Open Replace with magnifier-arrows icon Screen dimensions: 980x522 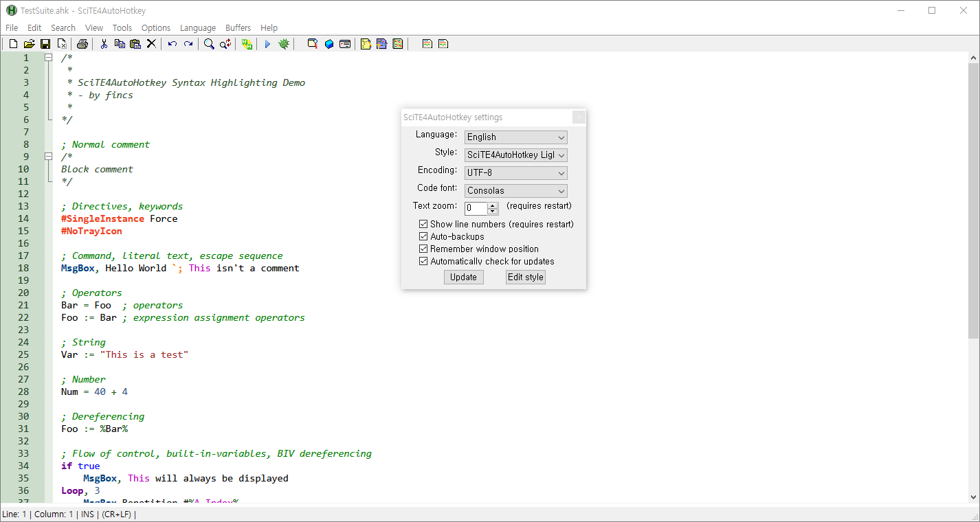click(x=225, y=44)
